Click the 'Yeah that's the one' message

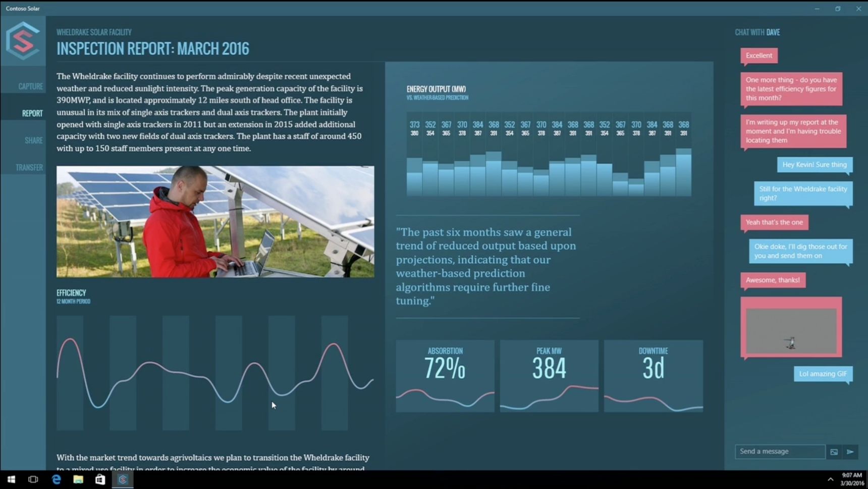click(x=774, y=222)
